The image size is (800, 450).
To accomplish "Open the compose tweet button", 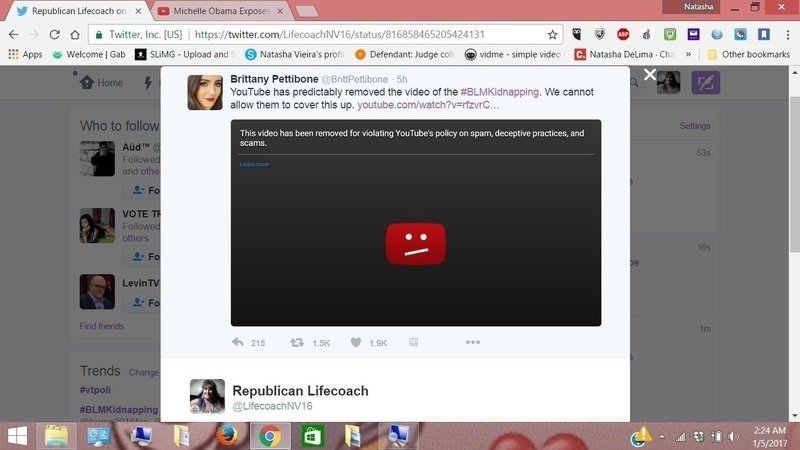I will (706, 83).
